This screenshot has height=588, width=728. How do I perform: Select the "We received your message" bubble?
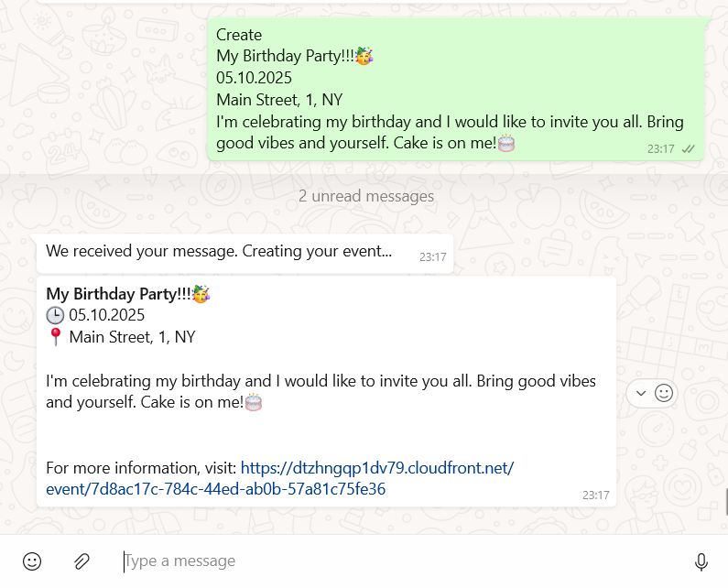tap(244, 254)
